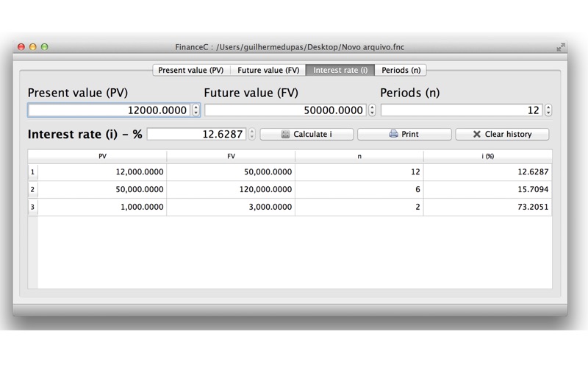Click the 73.2051 interest cell
This screenshot has width=588, height=368.
click(487, 207)
